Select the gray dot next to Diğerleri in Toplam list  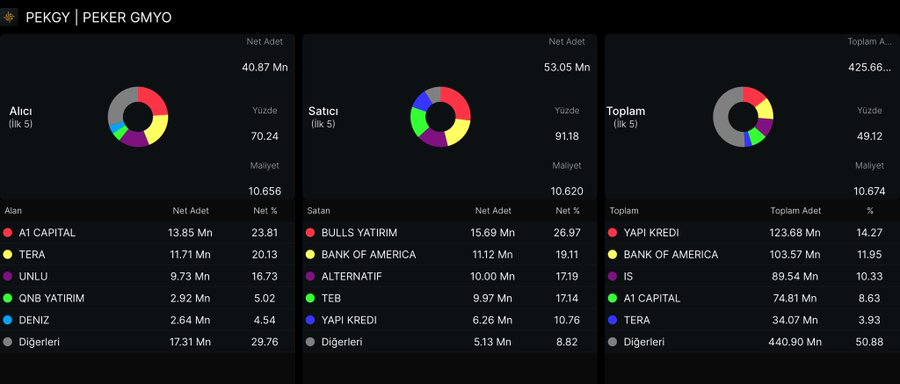(x=612, y=342)
